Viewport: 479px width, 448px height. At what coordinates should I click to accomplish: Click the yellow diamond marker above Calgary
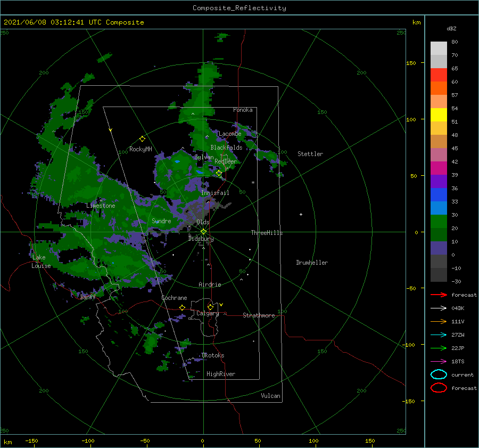click(210, 307)
